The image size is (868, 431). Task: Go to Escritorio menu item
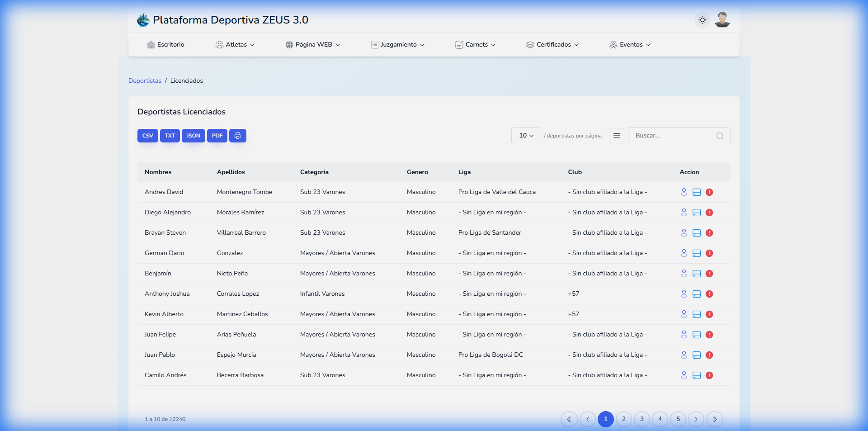165,45
